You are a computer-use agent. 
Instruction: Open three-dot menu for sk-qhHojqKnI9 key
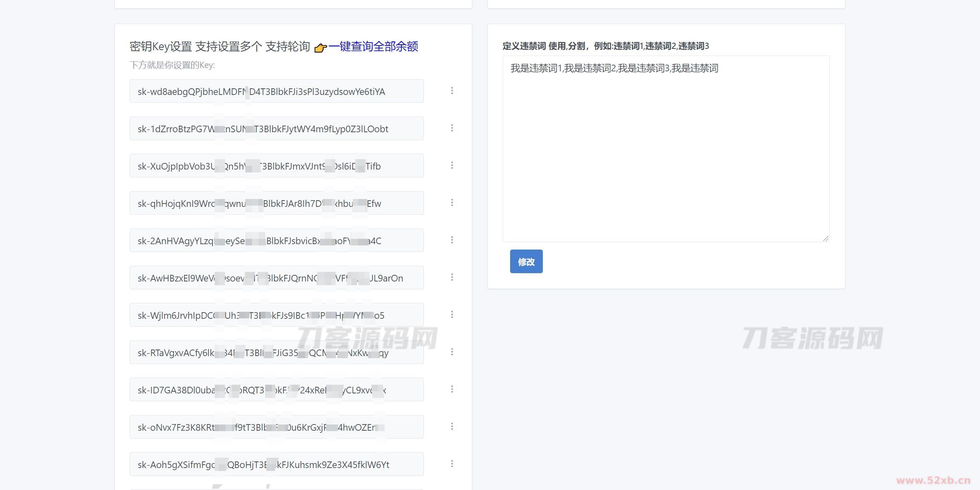point(452,203)
